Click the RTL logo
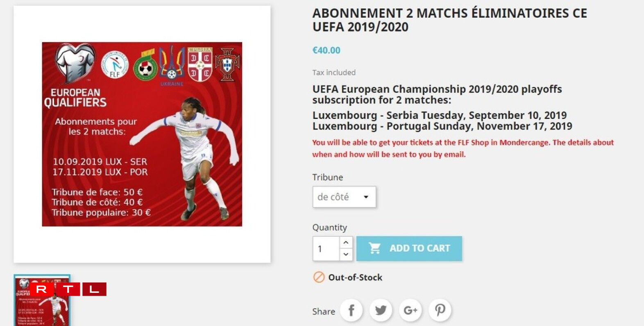This screenshot has height=326, width=644. point(68,290)
